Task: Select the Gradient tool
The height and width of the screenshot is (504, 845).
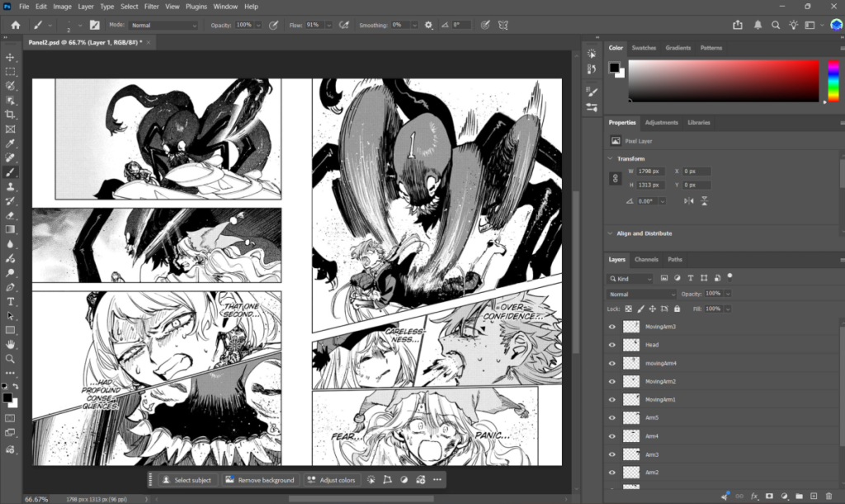Action: point(10,230)
